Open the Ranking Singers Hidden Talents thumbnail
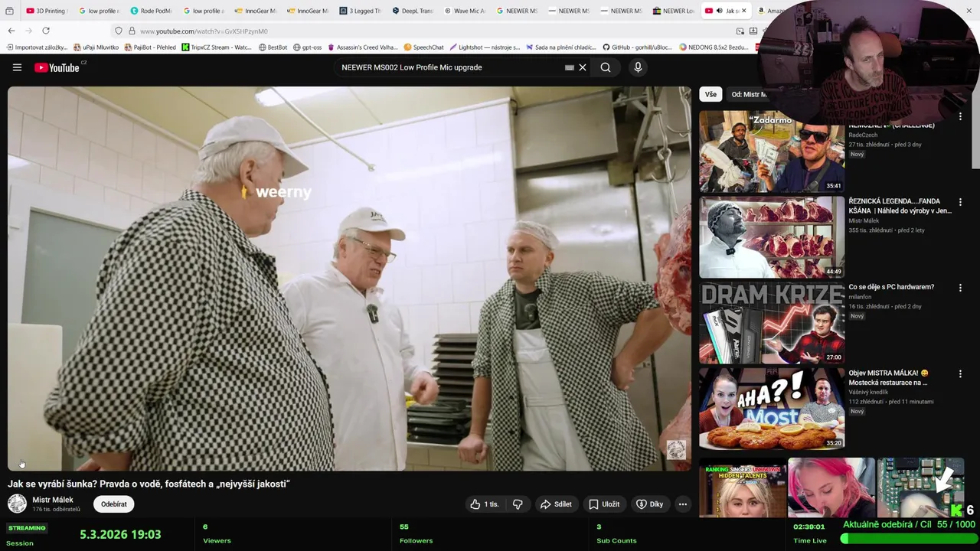Image resolution: width=980 pixels, height=551 pixels. (743, 488)
